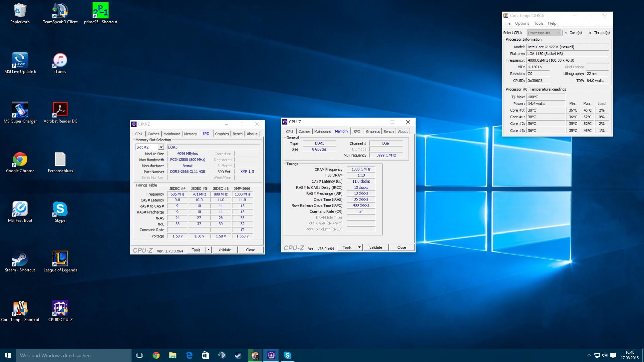Open Mainboard tab in SPD CPU-Z window

pos(172,134)
